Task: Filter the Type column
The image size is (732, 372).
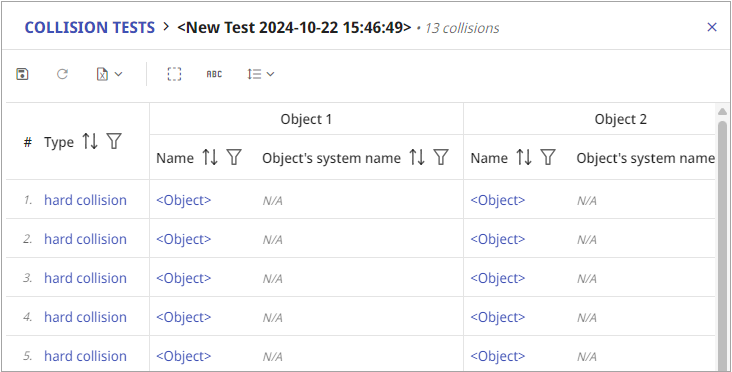Action: [114, 141]
